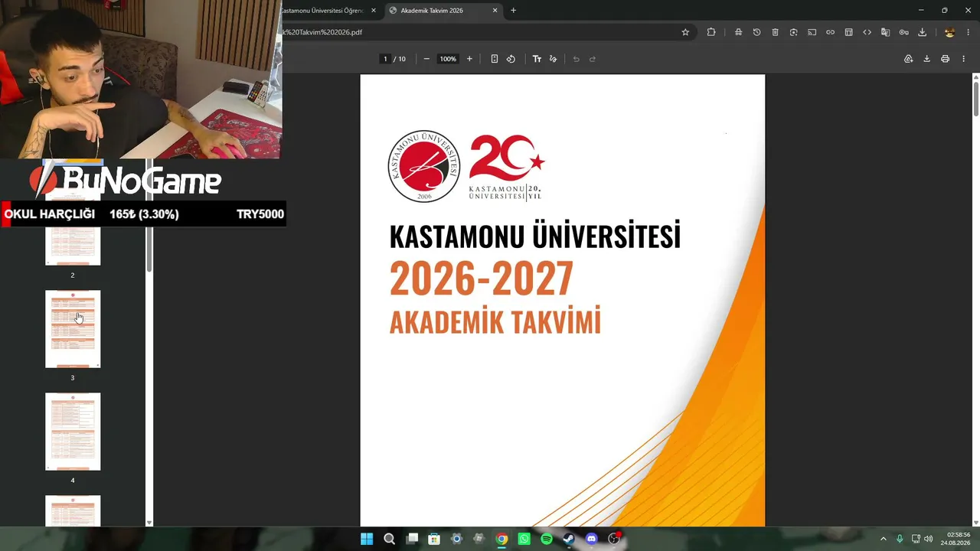This screenshot has width=980, height=551.
Task: Select the PDF text annotation tool
Action: pyautogui.click(x=537, y=59)
